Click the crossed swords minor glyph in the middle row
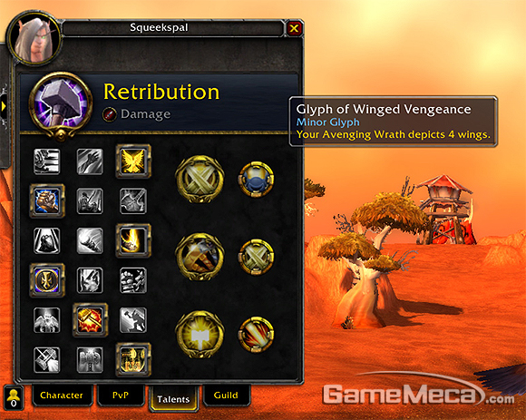Viewport: 526px width, 420px height. click(x=256, y=257)
